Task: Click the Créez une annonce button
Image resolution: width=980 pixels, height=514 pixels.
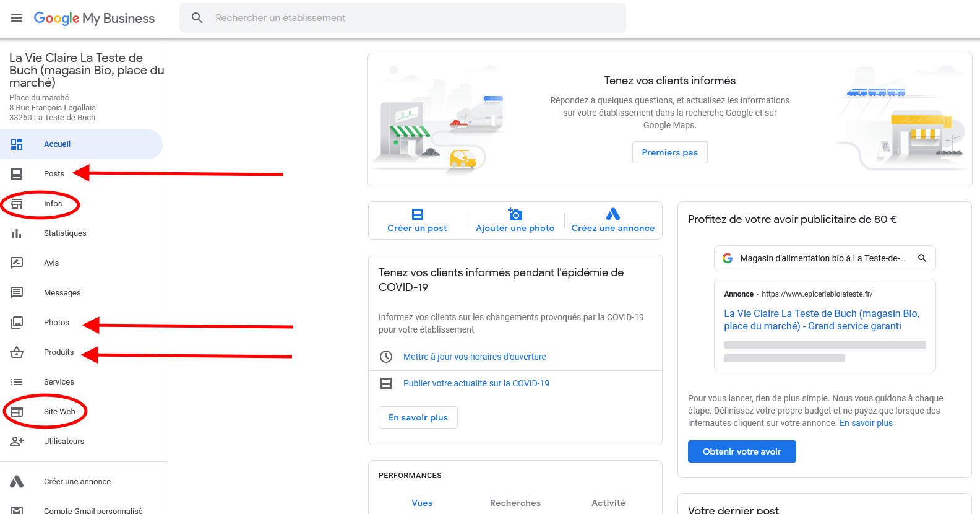Action: [613, 220]
